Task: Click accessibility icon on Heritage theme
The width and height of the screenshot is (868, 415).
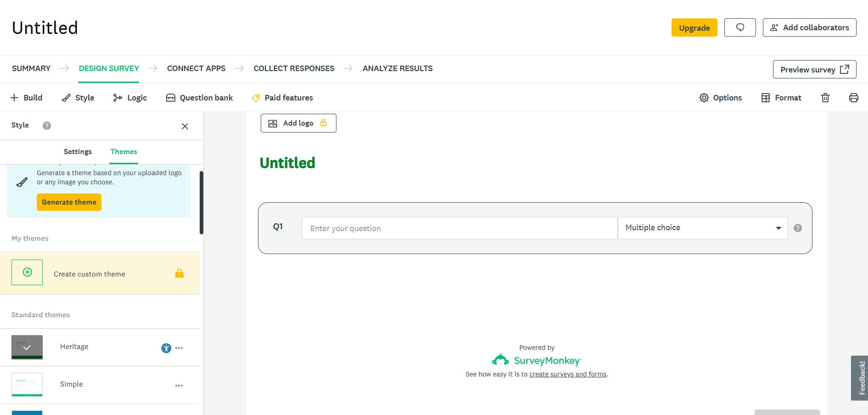Action: pyautogui.click(x=166, y=348)
